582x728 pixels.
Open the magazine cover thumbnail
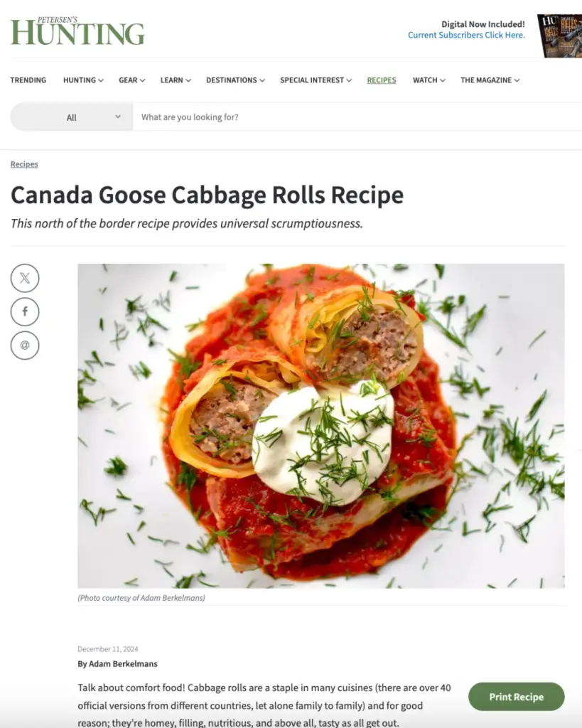[x=559, y=36]
